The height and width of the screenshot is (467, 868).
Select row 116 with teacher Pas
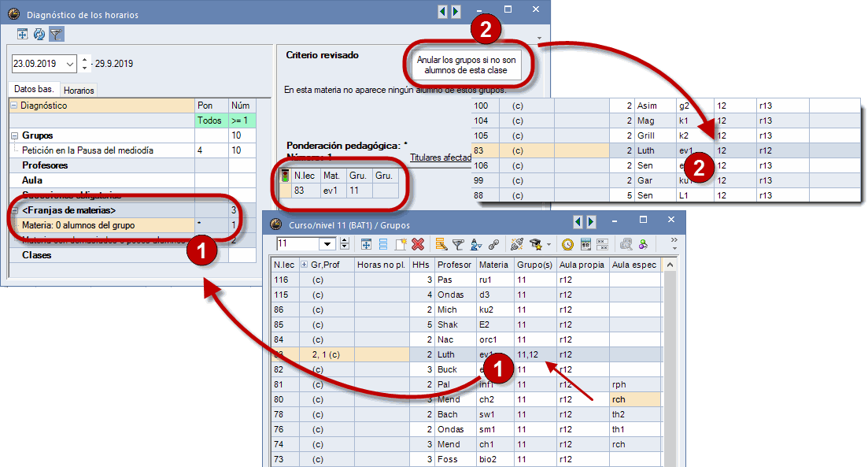click(466, 280)
